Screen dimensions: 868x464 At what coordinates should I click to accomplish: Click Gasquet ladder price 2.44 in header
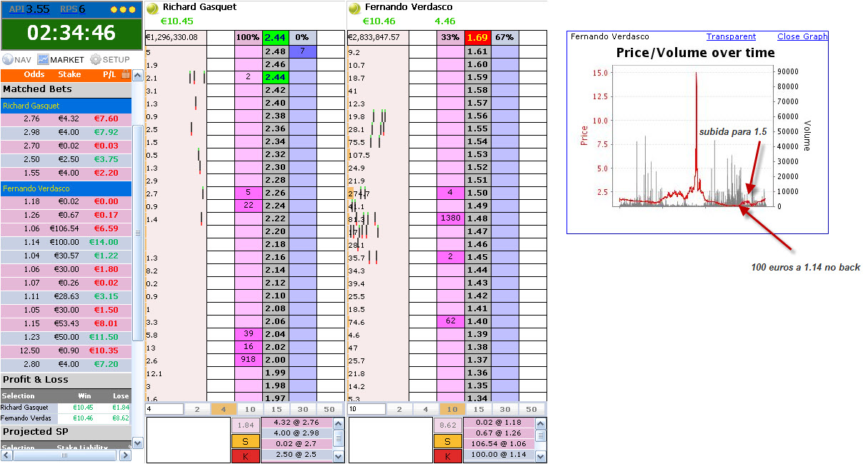[275, 37]
